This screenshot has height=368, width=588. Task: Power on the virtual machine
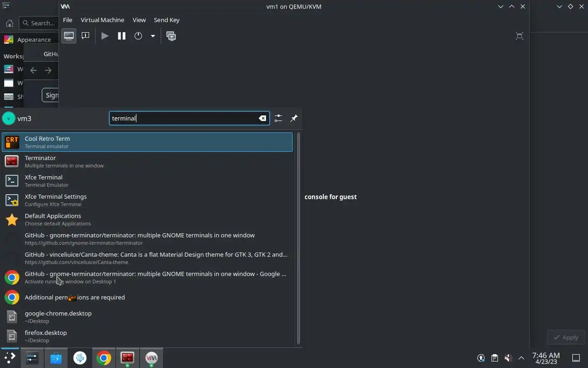[105, 36]
